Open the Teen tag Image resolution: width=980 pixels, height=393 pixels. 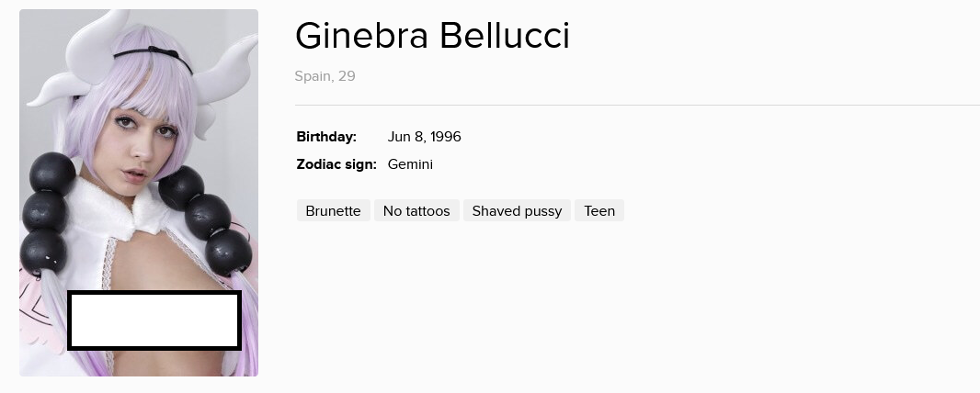coord(599,211)
